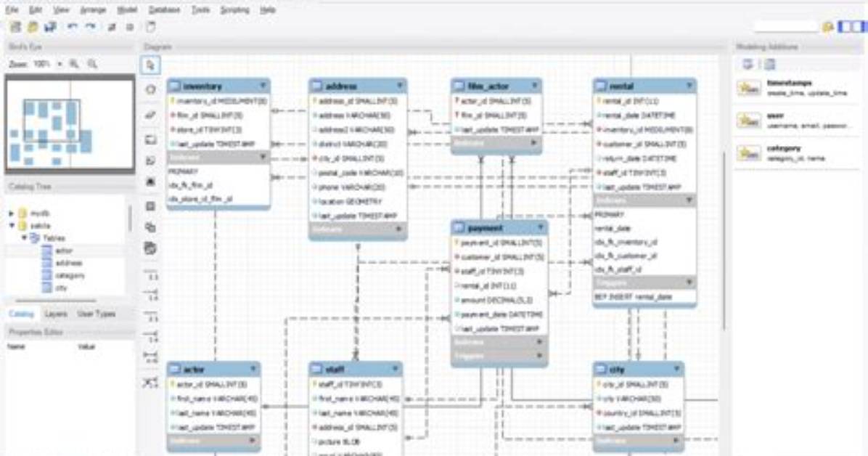Viewport: 868px width, 456px height.
Task: Click the BEF INSERT rental_date trigger row
Action: [644, 297]
